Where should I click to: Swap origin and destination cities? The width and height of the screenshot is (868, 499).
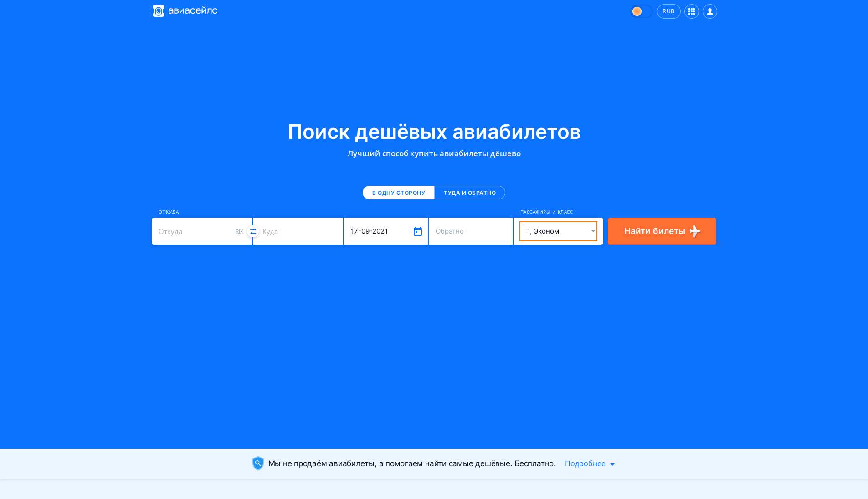coord(253,231)
